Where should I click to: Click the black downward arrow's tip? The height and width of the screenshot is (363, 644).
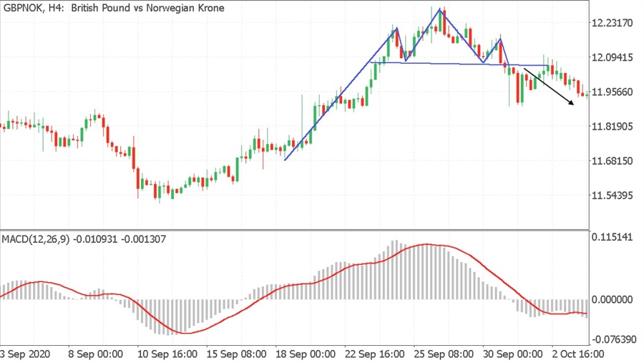[573, 105]
